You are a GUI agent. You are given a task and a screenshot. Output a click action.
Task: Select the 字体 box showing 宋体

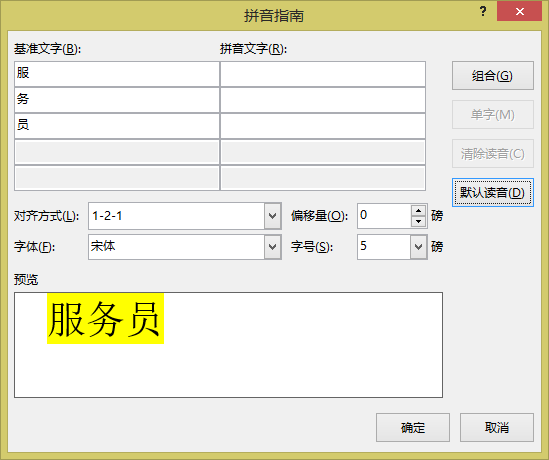176,247
